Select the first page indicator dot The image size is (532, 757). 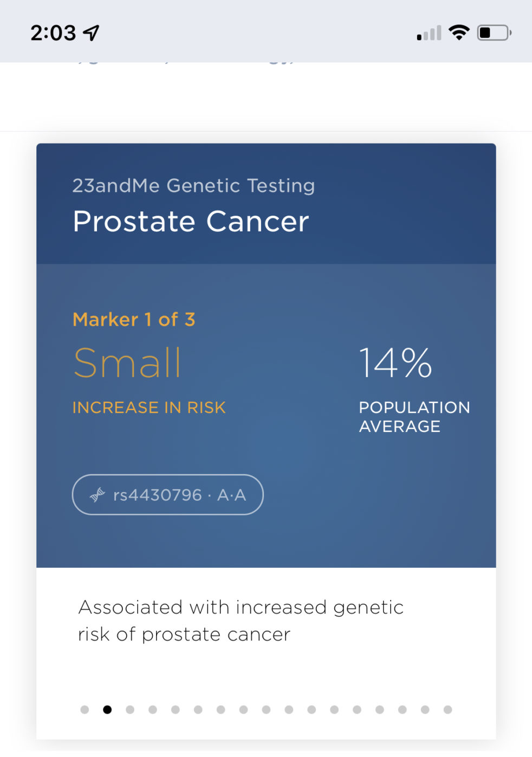pyautogui.click(x=85, y=710)
